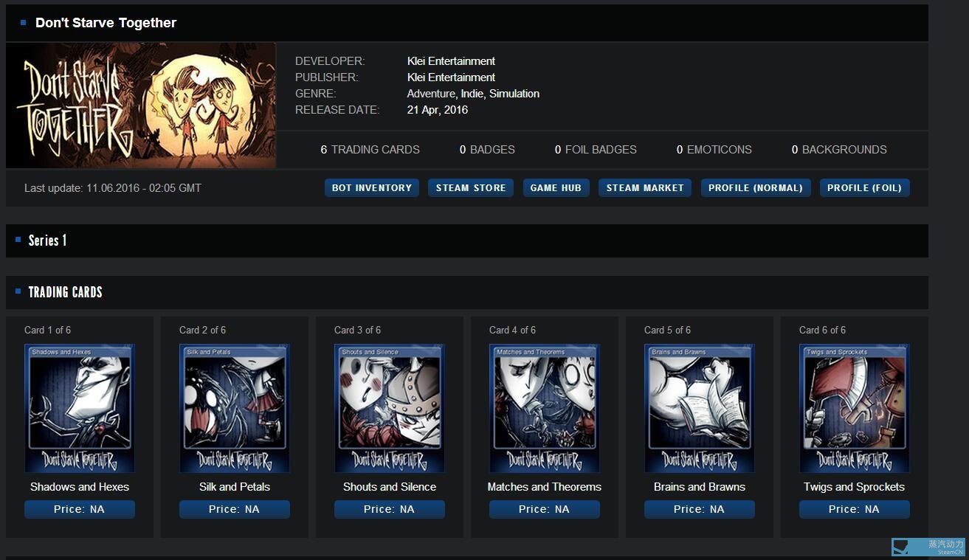Click the Klei Entertainment developer name

tap(451, 61)
